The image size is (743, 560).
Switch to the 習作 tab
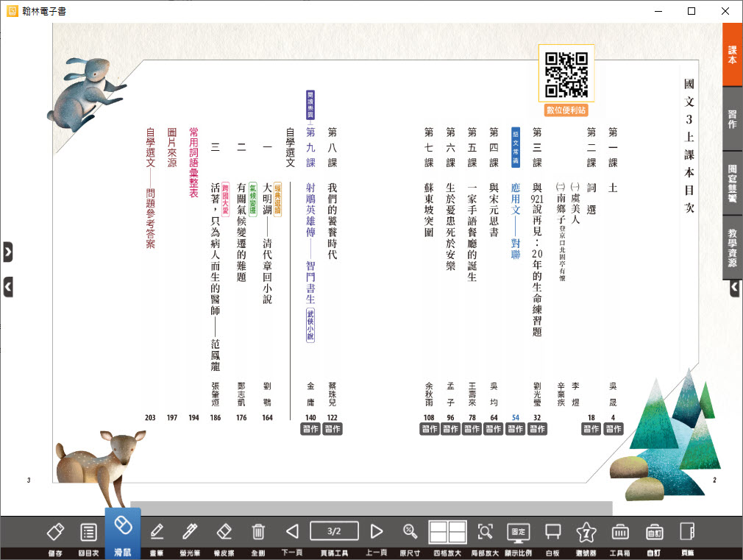[x=732, y=119]
